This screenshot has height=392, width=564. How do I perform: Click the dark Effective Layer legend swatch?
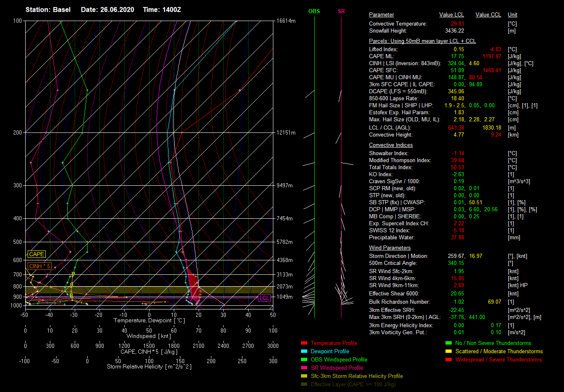[304, 385]
